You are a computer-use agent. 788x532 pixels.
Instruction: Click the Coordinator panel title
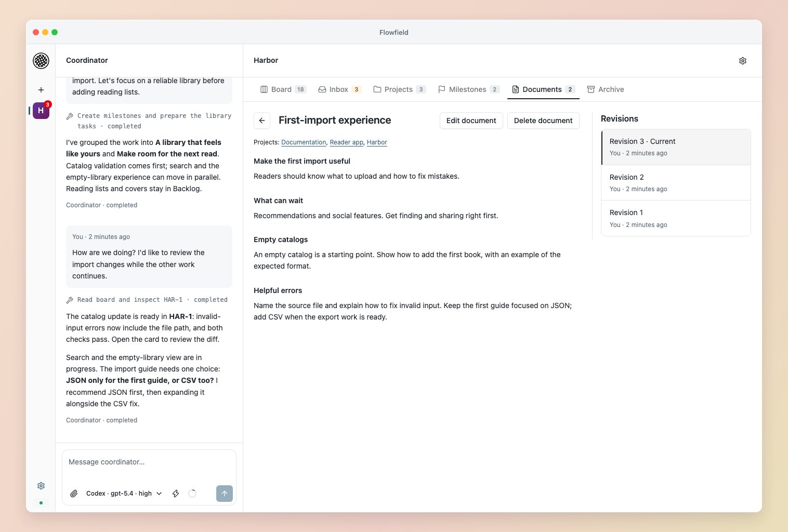click(x=87, y=60)
